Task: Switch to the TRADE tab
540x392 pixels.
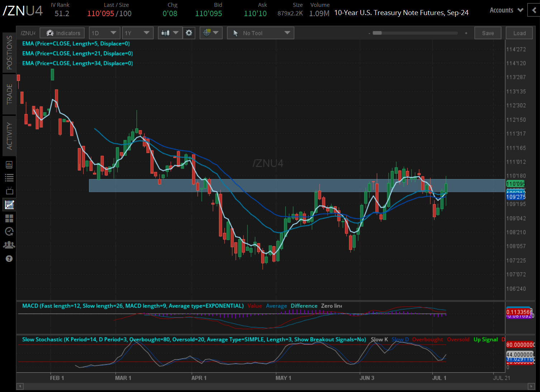Action: pyautogui.click(x=9, y=94)
